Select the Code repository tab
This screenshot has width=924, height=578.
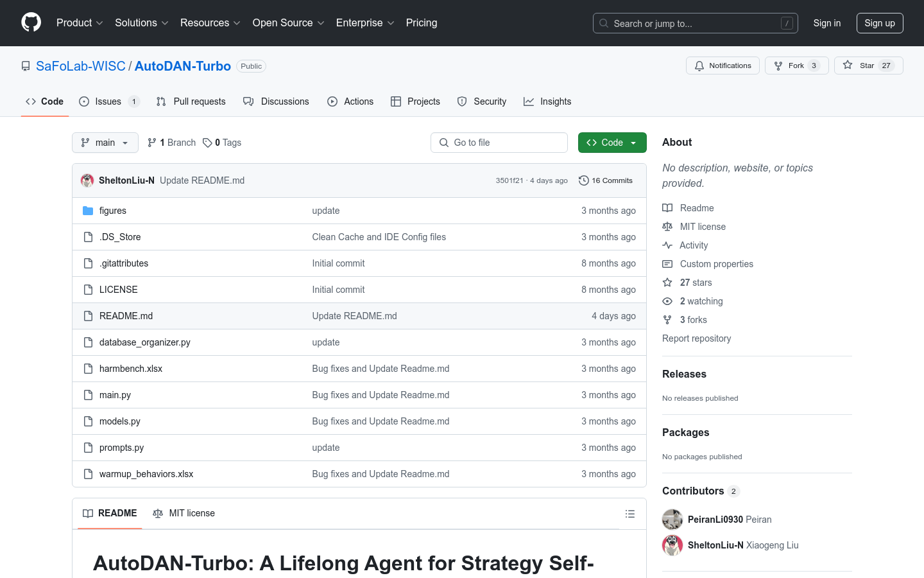45,101
